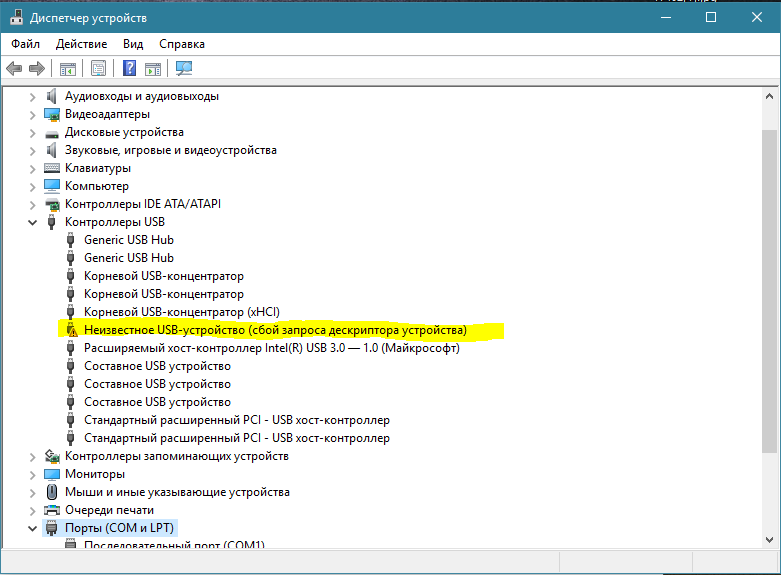
Task: Select the Контроллеры USB category label
Action: pos(115,222)
